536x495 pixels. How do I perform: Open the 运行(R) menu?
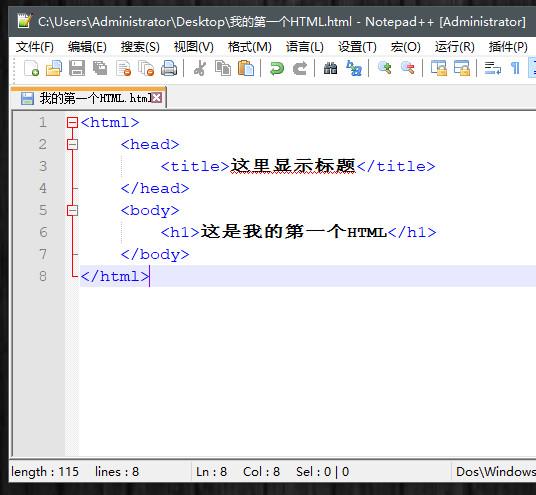point(455,47)
